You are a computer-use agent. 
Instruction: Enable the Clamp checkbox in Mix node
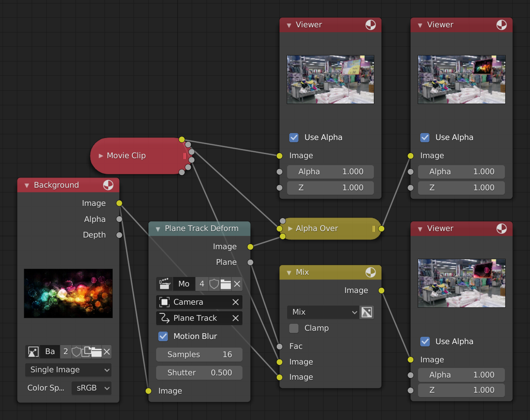[x=294, y=328]
